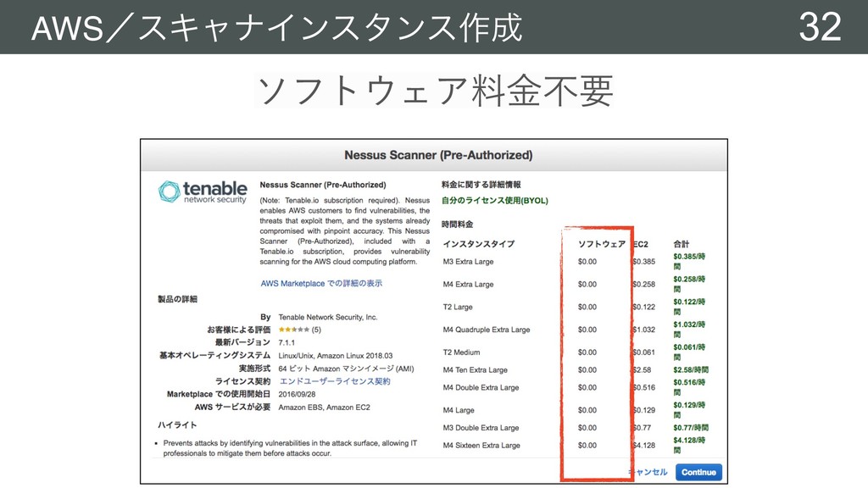Select the T2 Large row label

(458, 307)
